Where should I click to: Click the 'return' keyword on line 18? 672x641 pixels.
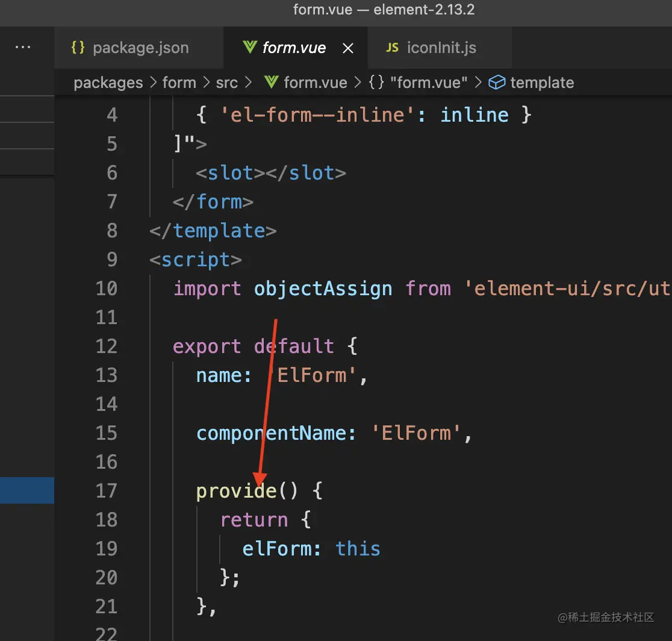click(254, 520)
